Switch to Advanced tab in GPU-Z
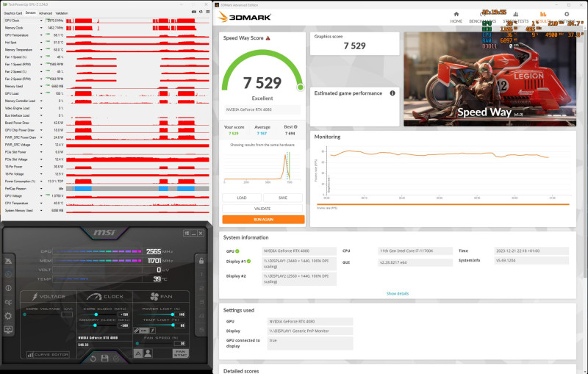588x374 pixels. pyautogui.click(x=46, y=13)
